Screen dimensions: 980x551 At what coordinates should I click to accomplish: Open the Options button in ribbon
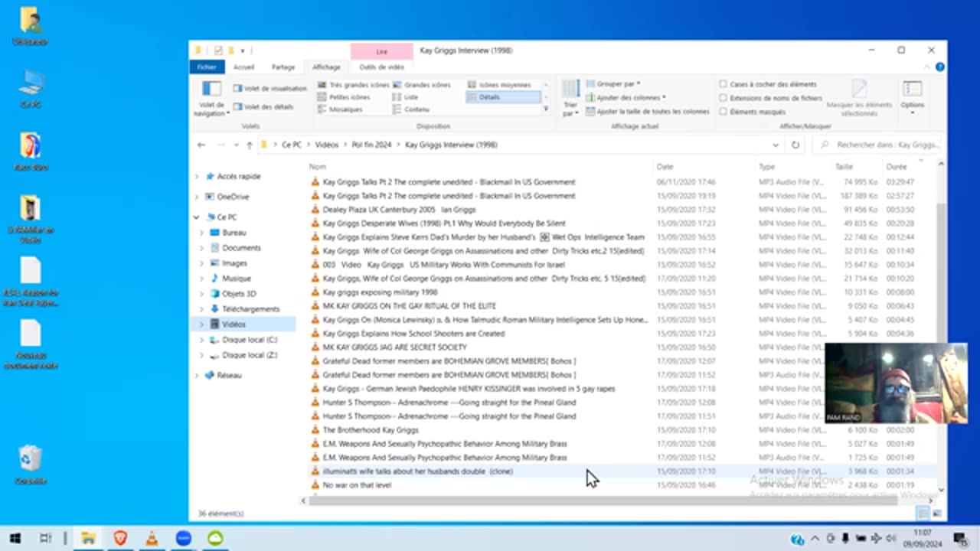[x=912, y=98]
